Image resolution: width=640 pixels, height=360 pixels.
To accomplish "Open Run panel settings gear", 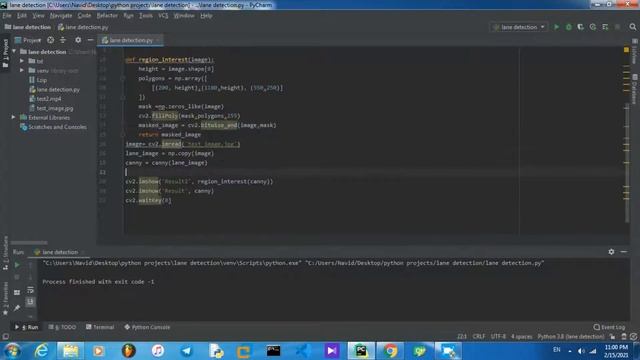I will coord(611,252).
